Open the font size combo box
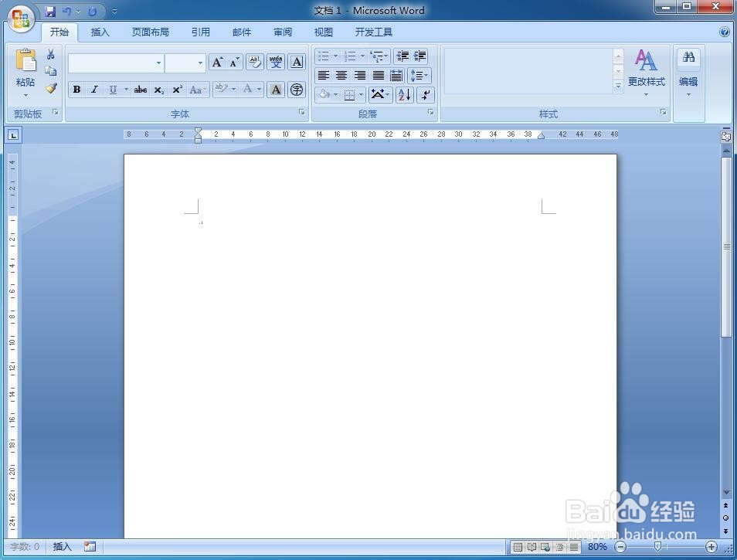Image resolution: width=737 pixels, height=560 pixels. pos(185,63)
